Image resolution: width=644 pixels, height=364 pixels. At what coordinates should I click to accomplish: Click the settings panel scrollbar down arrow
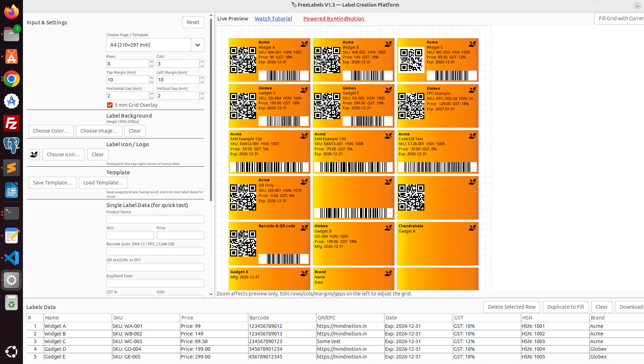(211, 294)
